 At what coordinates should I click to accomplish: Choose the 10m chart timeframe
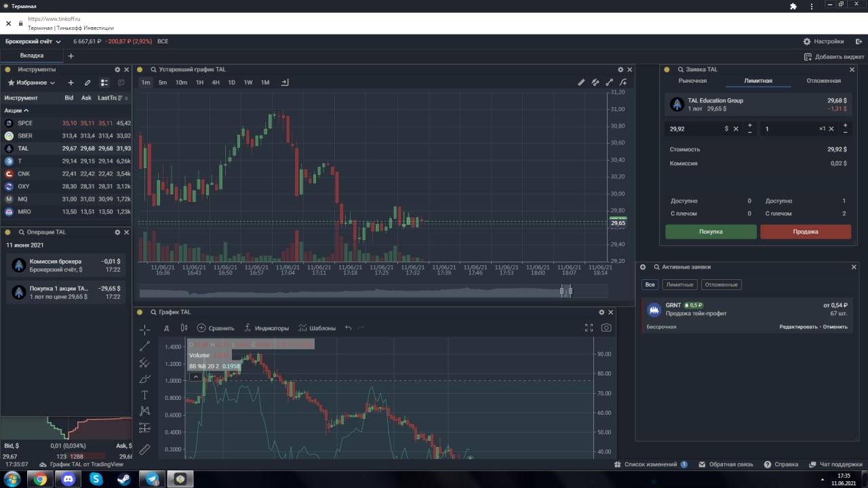(181, 83)
